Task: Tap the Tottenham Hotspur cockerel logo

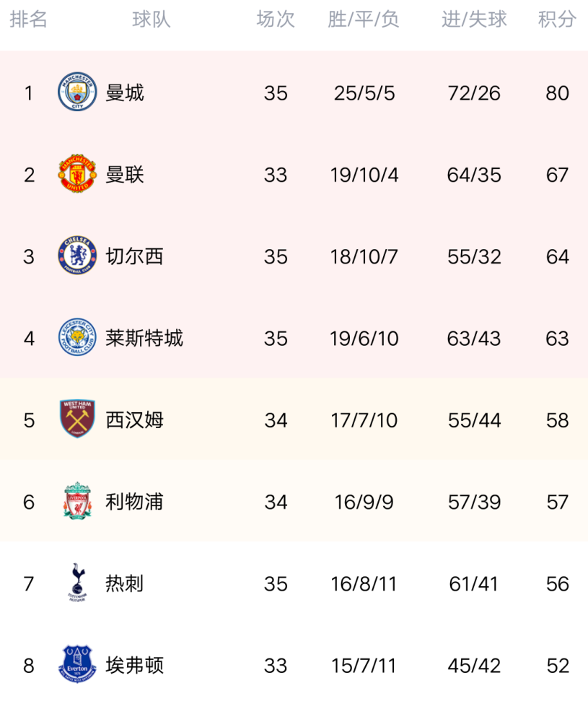Action: (77, 583)
